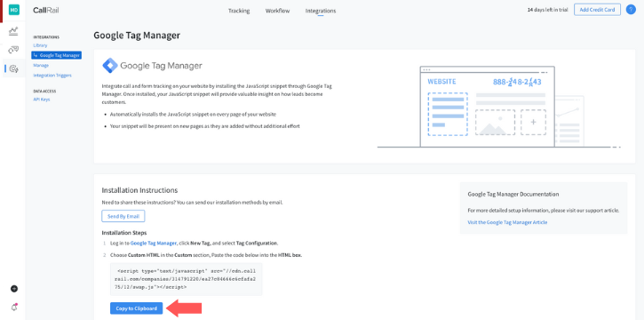Open the analytics chart sidebar icon
644x320 pixels.
pos(13,31)
